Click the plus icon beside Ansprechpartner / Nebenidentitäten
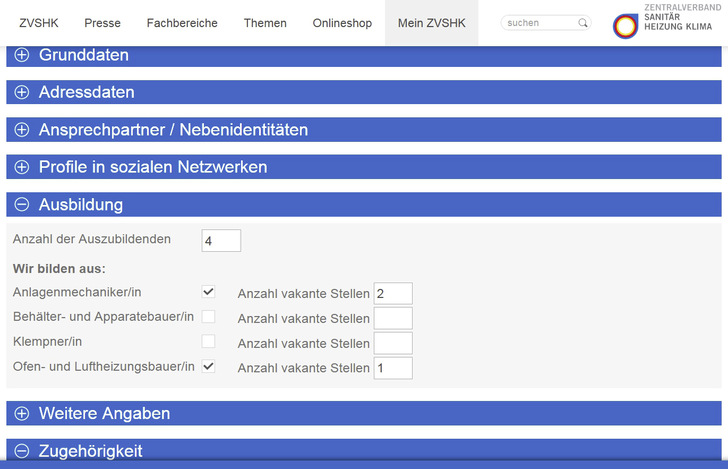Image resolution: width=728 pixels, height=469 pixels. click(22, 130)
